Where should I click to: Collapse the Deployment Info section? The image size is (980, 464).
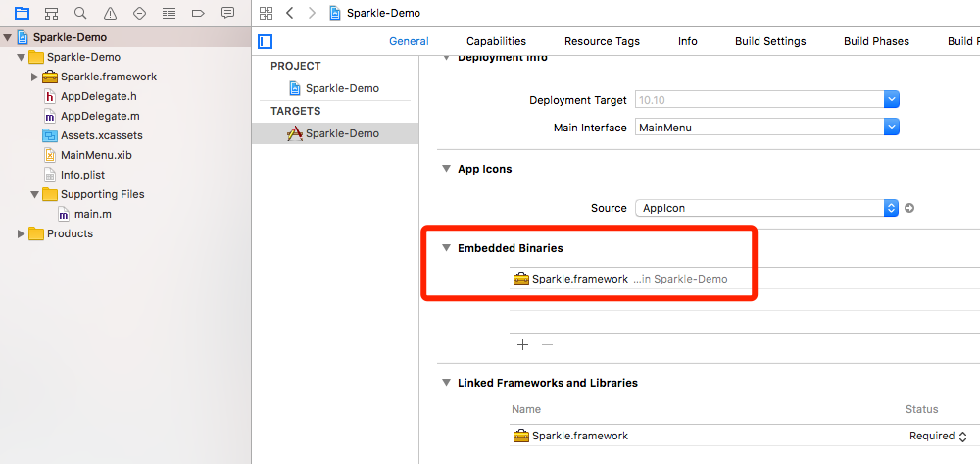coord(446,58)
